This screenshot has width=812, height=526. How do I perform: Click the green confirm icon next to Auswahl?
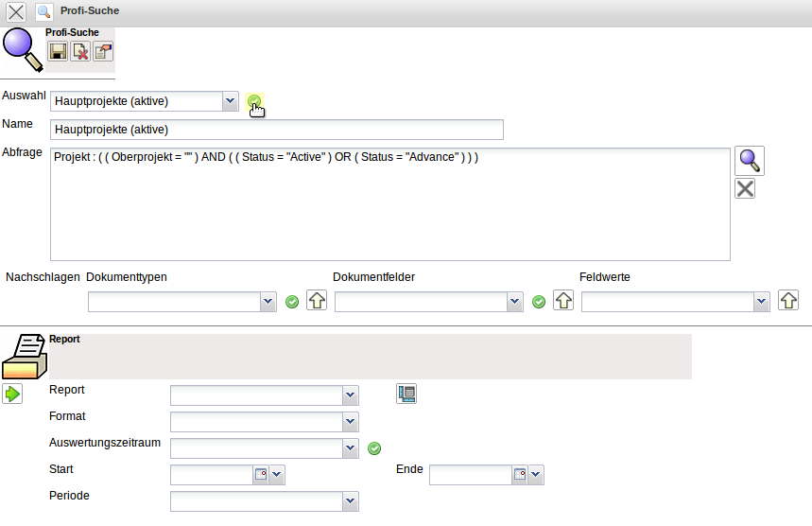point(253,101)
